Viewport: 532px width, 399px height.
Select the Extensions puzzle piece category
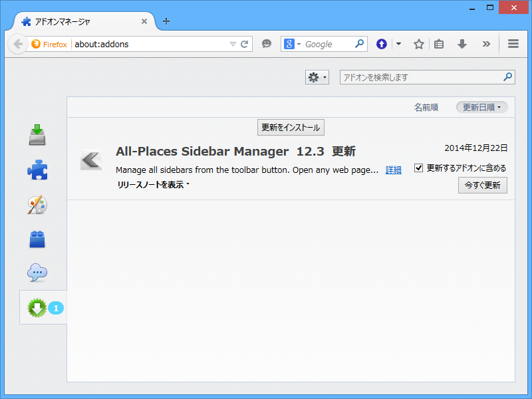tap(37, 170)
